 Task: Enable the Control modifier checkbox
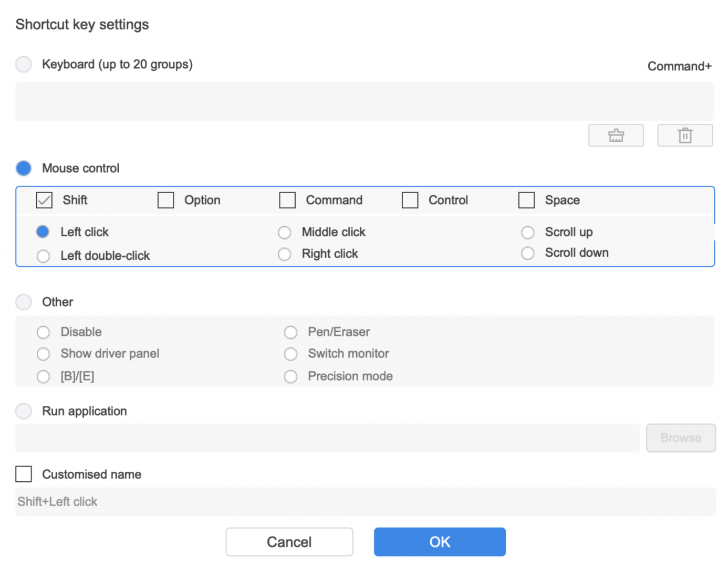coord(410,200)
